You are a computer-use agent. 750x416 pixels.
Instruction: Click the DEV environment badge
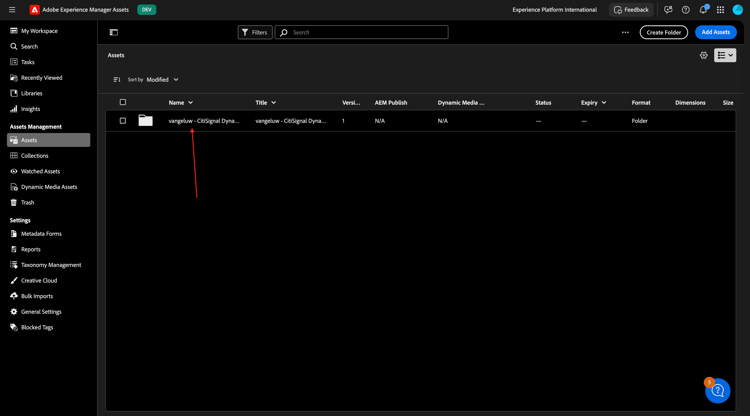(147, 10)
